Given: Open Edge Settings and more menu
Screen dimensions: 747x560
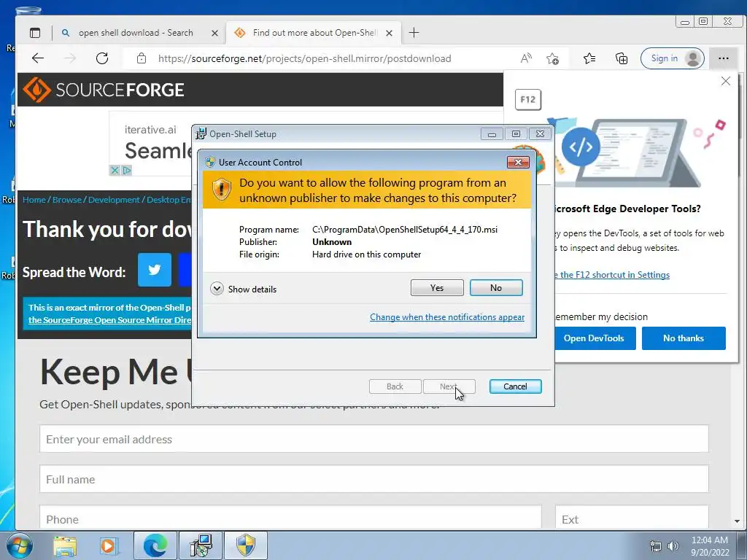Looking at the screenshot, I should click(x=723, y=58).
